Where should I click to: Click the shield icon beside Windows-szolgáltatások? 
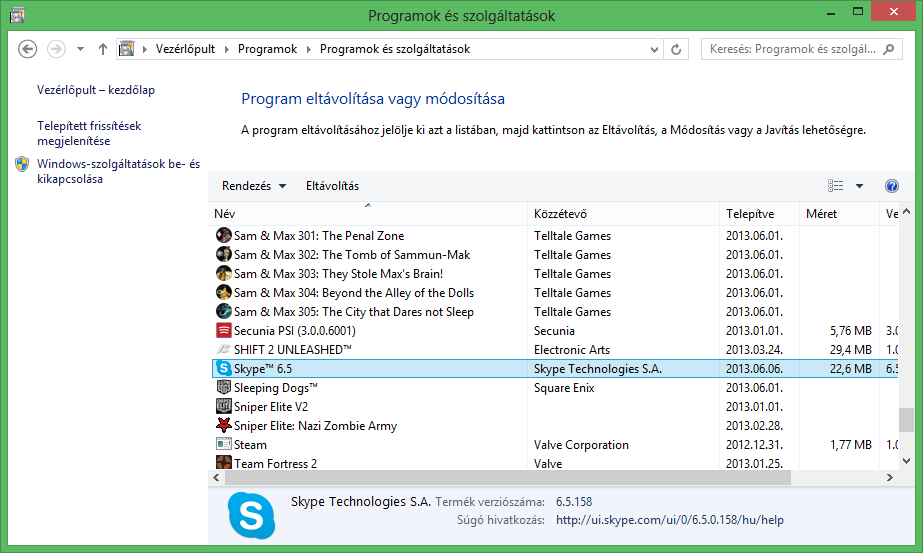coord(22,164)
